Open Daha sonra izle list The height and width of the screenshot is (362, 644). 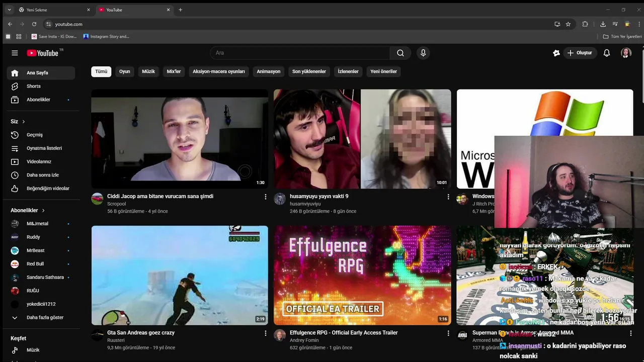tap(41, 175)
